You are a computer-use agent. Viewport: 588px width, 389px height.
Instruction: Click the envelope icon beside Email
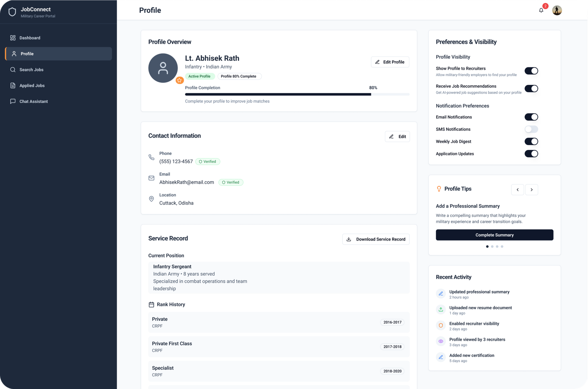pyautogui.click(x=151, y=178)
